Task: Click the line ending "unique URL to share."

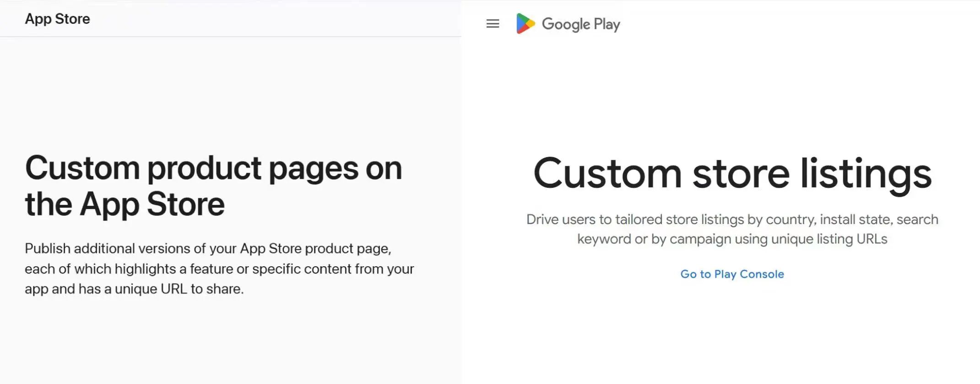Action: 134,289
